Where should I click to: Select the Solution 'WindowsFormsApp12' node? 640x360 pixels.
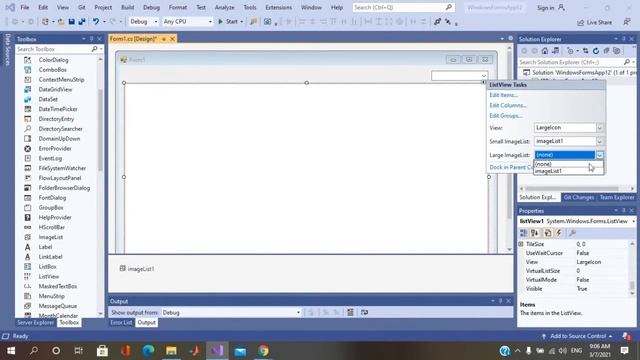tap(579, 72)
